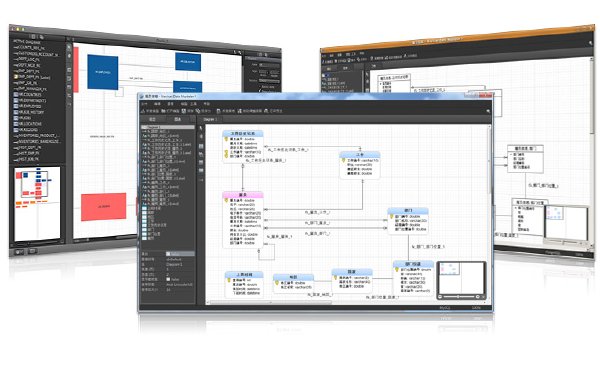Select the 国家 entity header in diagram
This screenshot has width=600, height=366.
(x=352, y=272)
